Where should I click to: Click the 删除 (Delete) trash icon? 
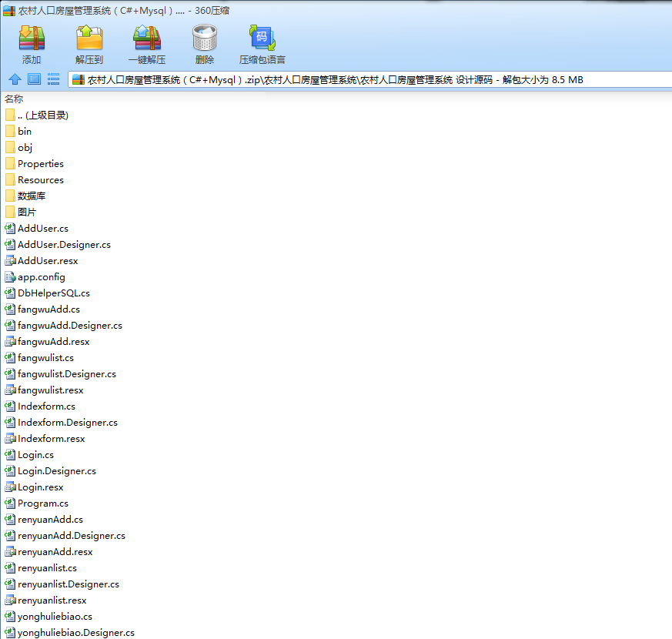(205, 38)
